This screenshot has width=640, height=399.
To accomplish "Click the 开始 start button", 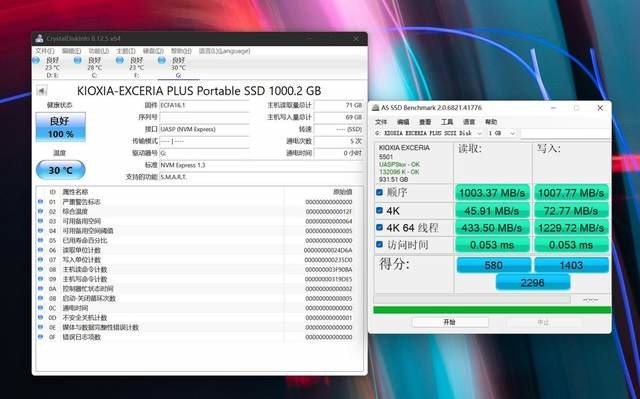I will point(450,322).
